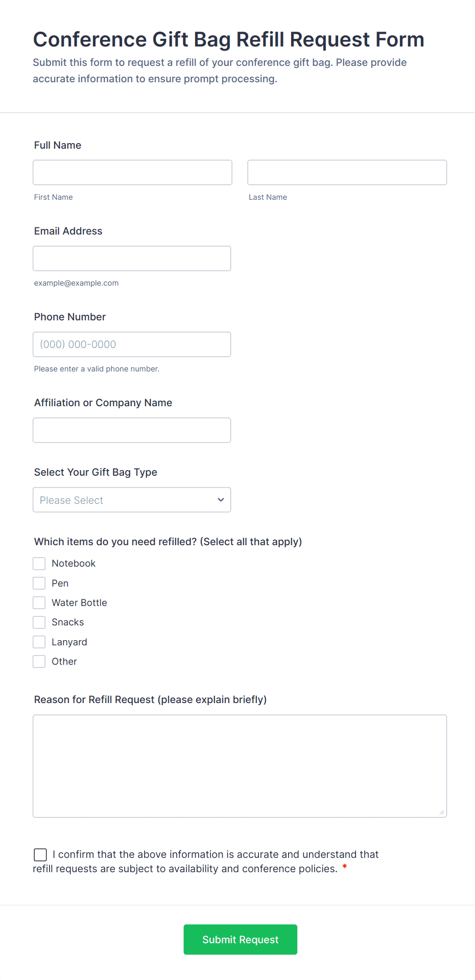Click the textarea resize handle icon
This screenshot has width=475, height=980.
tap(442, 812)
